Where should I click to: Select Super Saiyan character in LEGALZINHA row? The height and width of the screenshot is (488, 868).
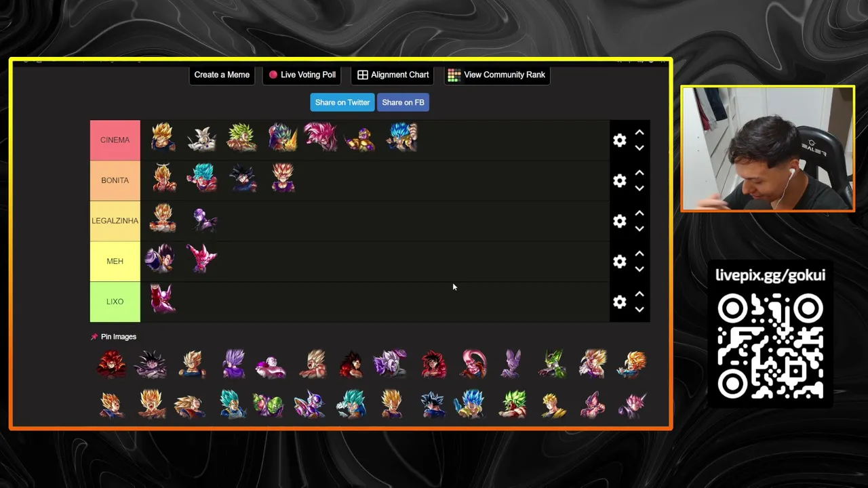[162, 219]
